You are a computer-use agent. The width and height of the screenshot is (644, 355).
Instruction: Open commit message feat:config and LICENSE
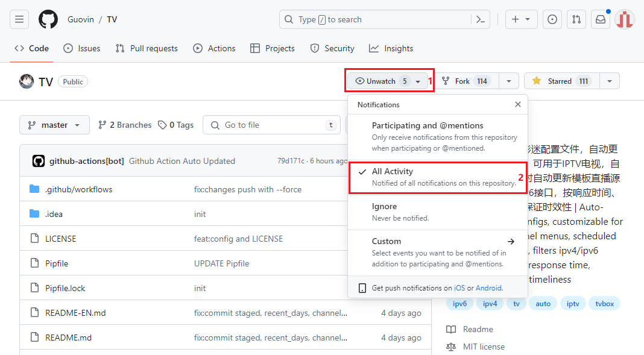pos(238,239)
